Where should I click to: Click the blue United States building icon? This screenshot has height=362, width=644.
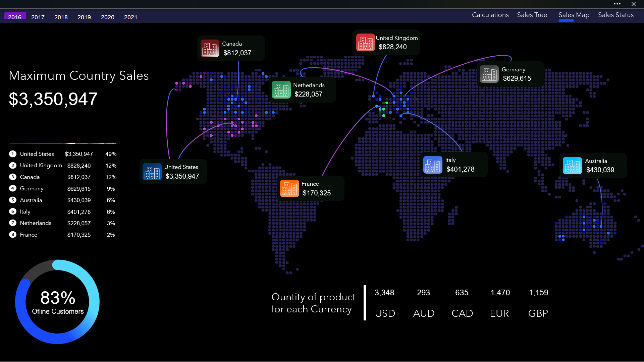pos(152,172)
